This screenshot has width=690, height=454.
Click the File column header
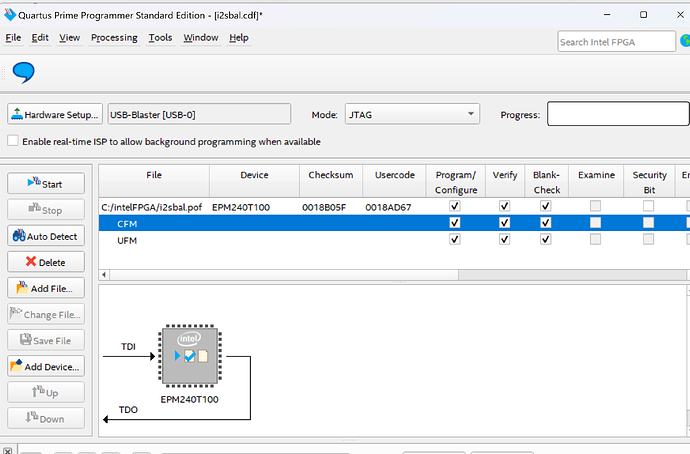coord(154,181)
